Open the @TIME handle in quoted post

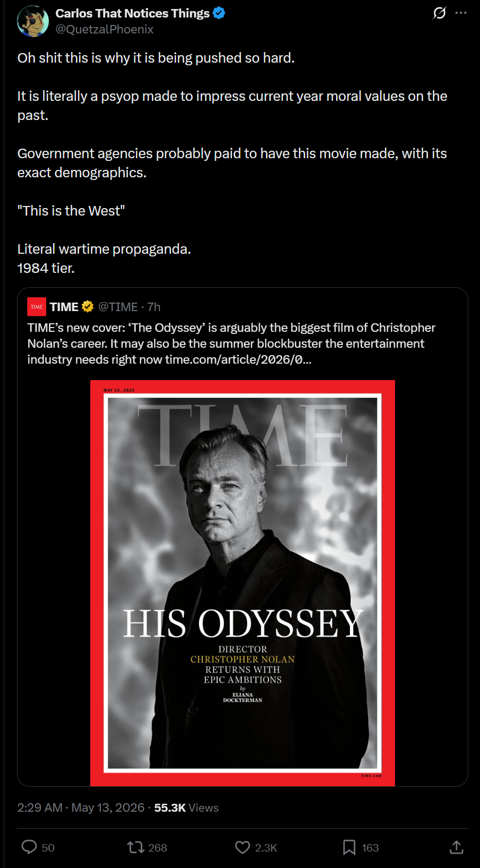tap(118, 307)
